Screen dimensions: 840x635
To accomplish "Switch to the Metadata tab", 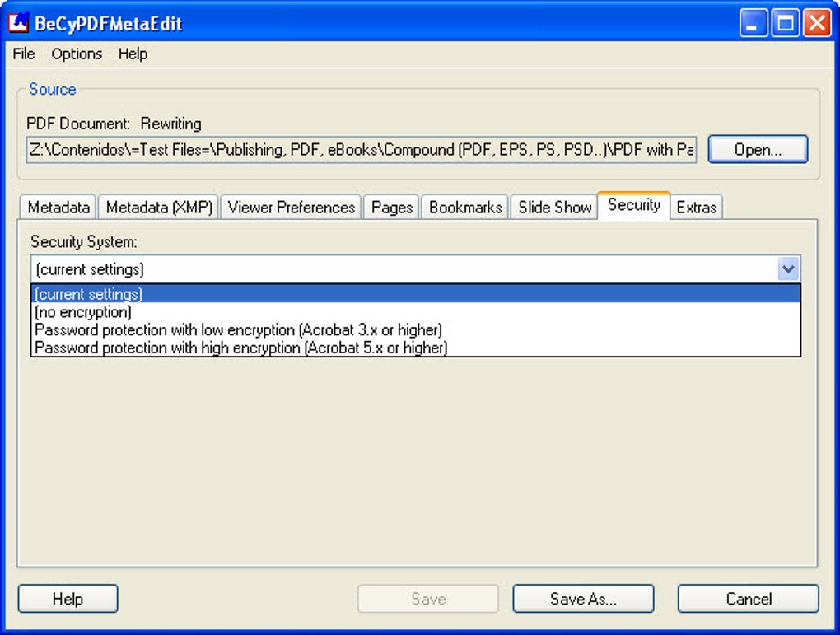I will coord(58,208).
